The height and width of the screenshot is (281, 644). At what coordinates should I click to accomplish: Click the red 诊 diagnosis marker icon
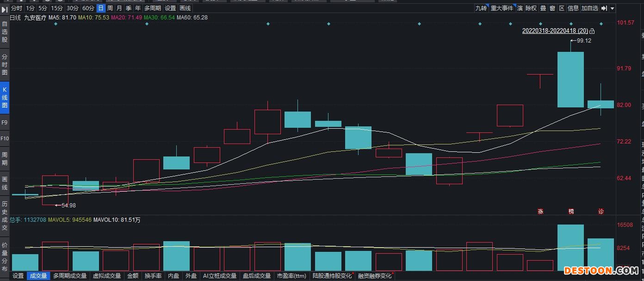601,212
